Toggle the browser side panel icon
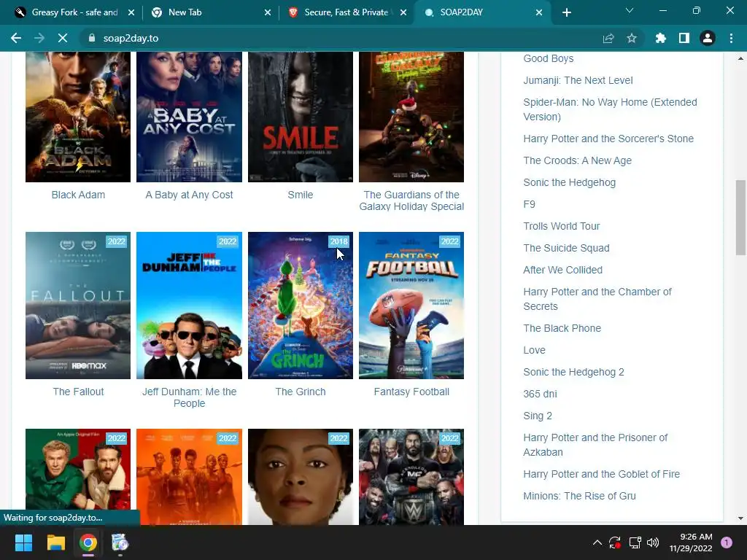This screenshot has height=560, width=747. click(x=684, y=38)
